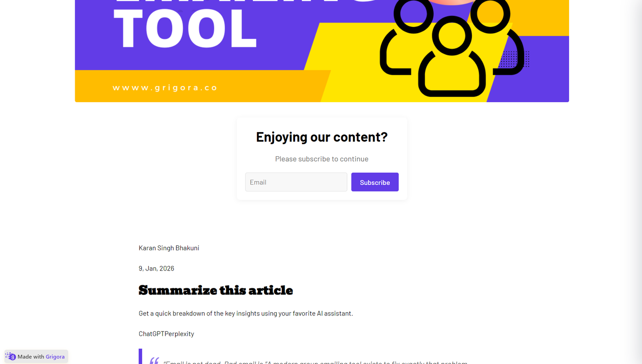This screenshot has height=364, width=642.
Task: Click the article date 9, Jan, 2026
Action: (156, 268)
